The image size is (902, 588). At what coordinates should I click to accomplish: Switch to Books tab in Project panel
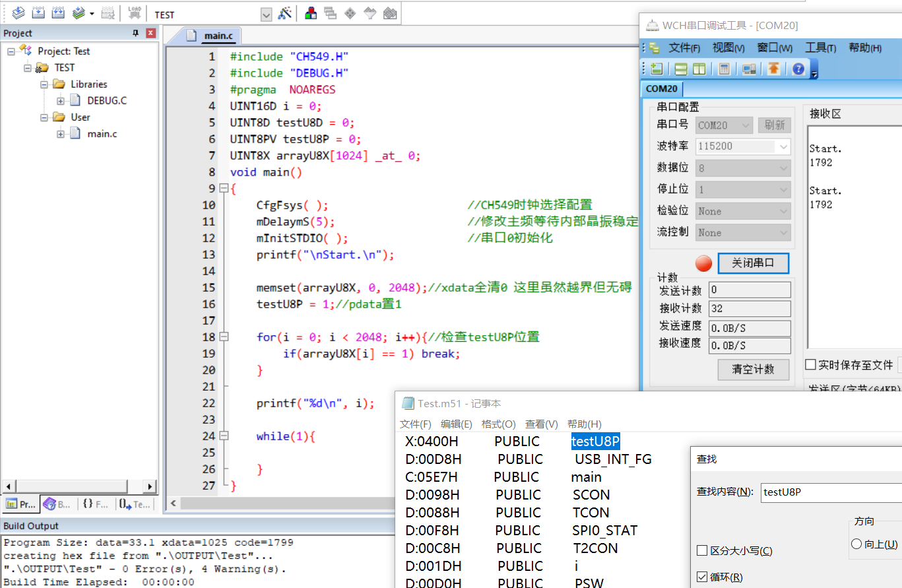[57, 504]
